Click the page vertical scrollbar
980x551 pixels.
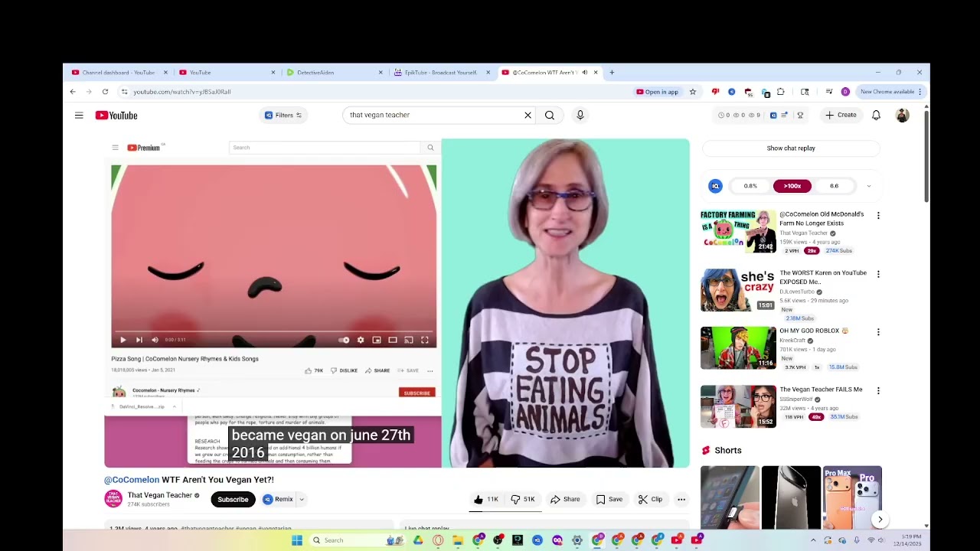[x=926, y=157]
